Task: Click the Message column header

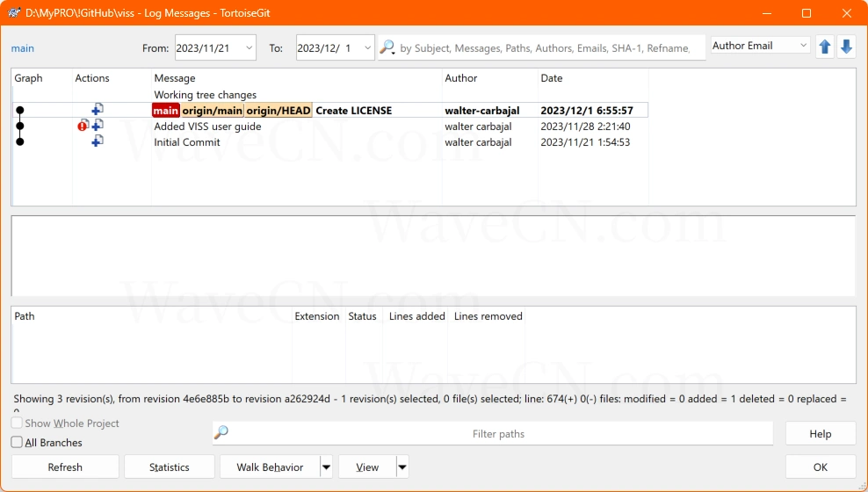Action: point(297,78)
